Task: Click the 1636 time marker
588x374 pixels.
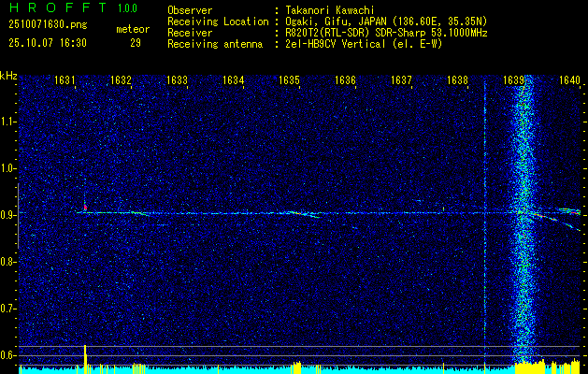Action: click(345, 80)
